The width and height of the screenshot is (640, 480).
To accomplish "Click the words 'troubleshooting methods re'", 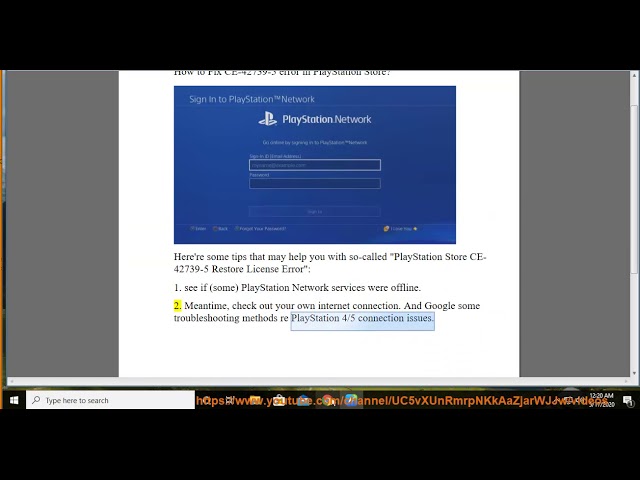I will [x=231, y=318].
